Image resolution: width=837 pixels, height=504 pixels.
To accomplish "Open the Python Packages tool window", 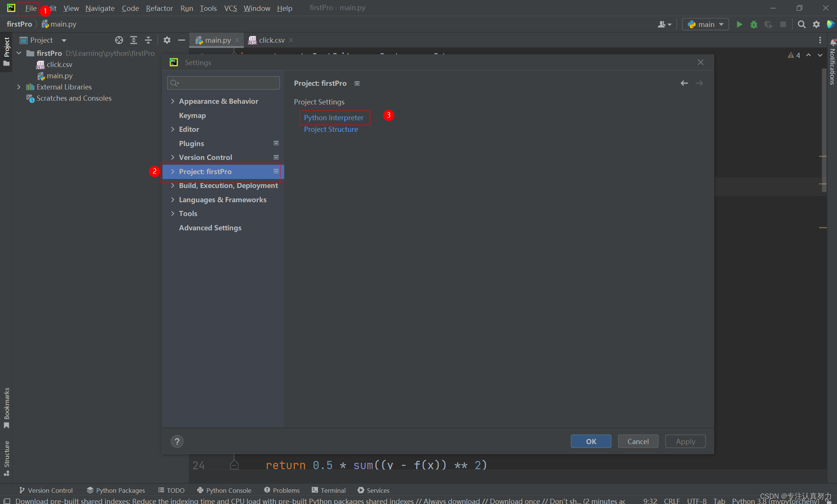I will click(x=116, y=490).
